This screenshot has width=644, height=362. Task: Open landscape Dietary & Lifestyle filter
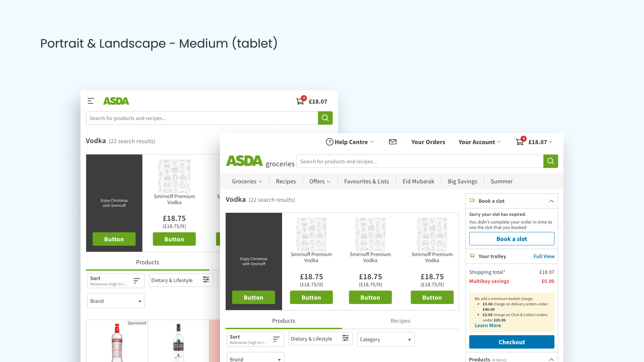(x=321, y=339)
